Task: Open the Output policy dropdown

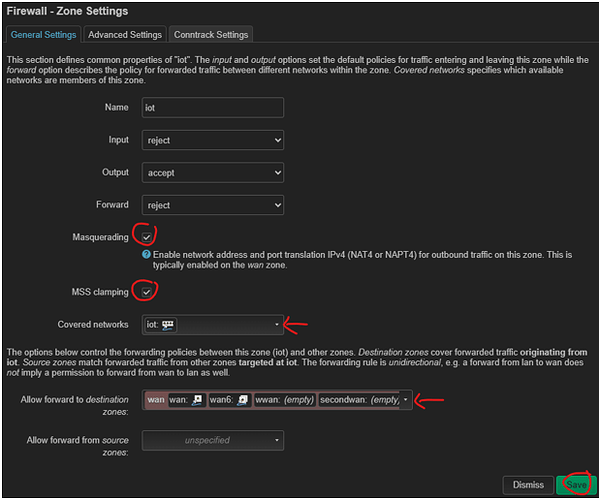Action: point(213,173)
